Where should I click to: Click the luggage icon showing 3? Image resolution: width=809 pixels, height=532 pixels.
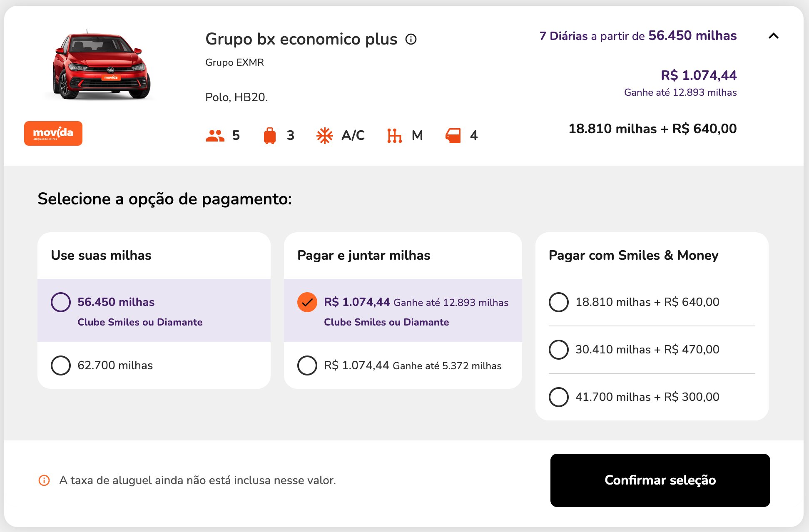(x=270, y=136)
